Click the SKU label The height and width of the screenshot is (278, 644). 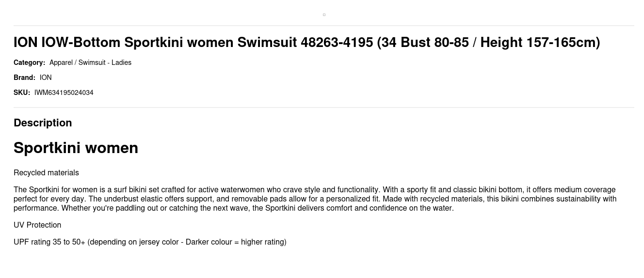coord(22,93)
